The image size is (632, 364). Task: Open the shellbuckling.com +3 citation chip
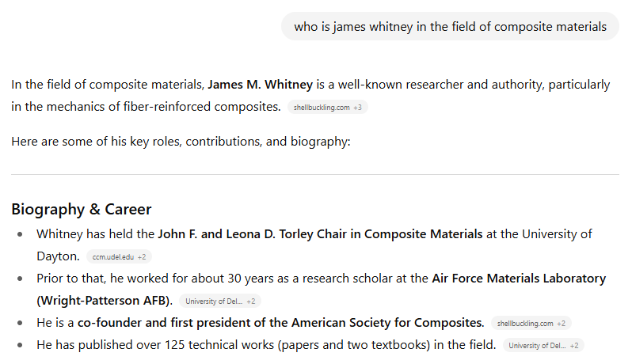pyautogui.click(x=327, y=108)
